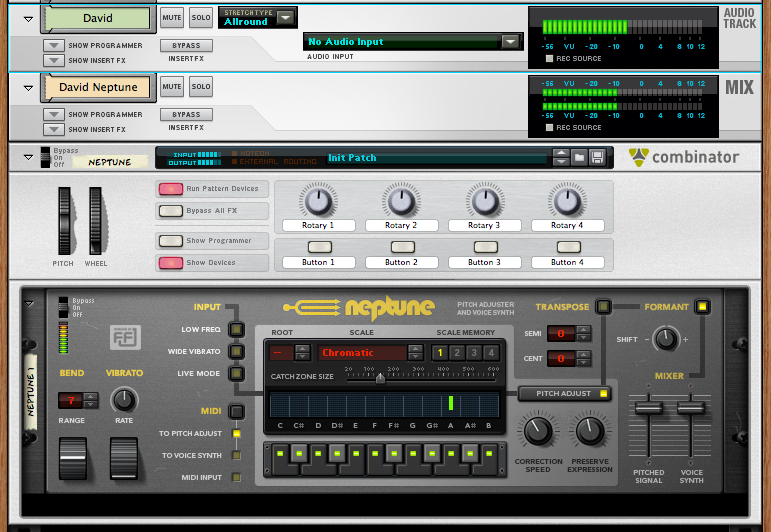Adjust the Rotary 2 knob
The image size is (771, 532).
(401, 201)
